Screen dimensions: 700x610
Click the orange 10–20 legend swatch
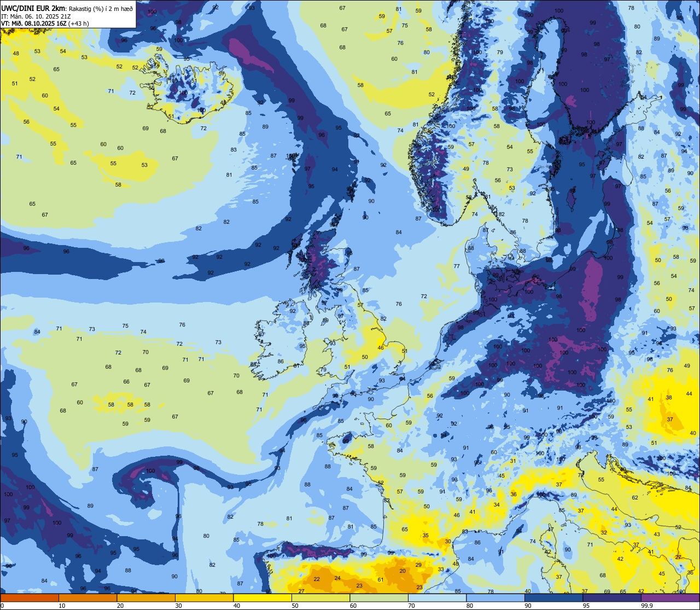(87, 597)
